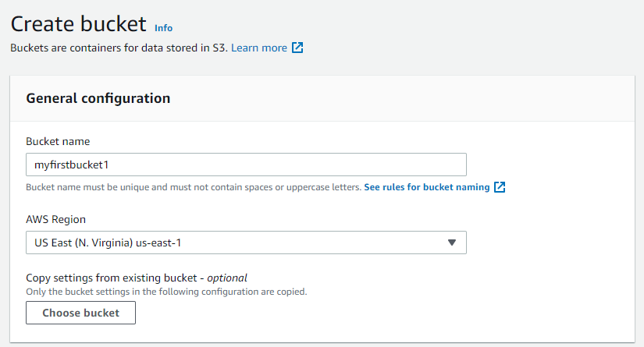Click the Bucket name field label
The height and width of the screenshot is (347, 644).
[58, 141]
